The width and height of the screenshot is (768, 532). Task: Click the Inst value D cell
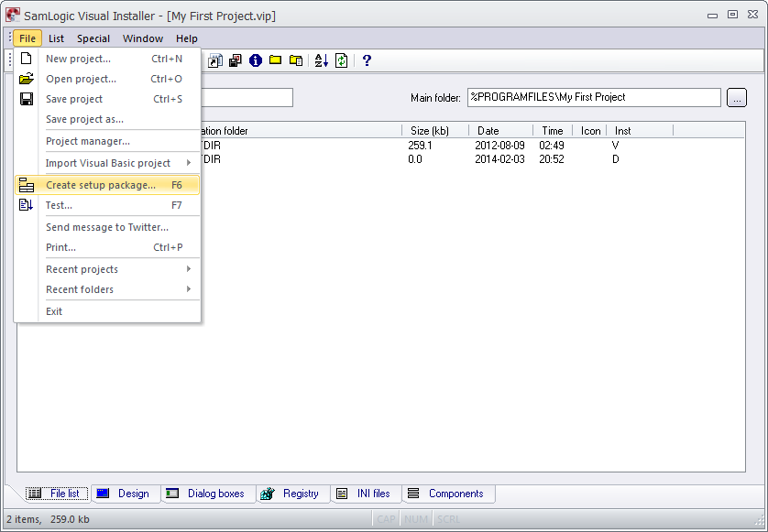(615, 159)
